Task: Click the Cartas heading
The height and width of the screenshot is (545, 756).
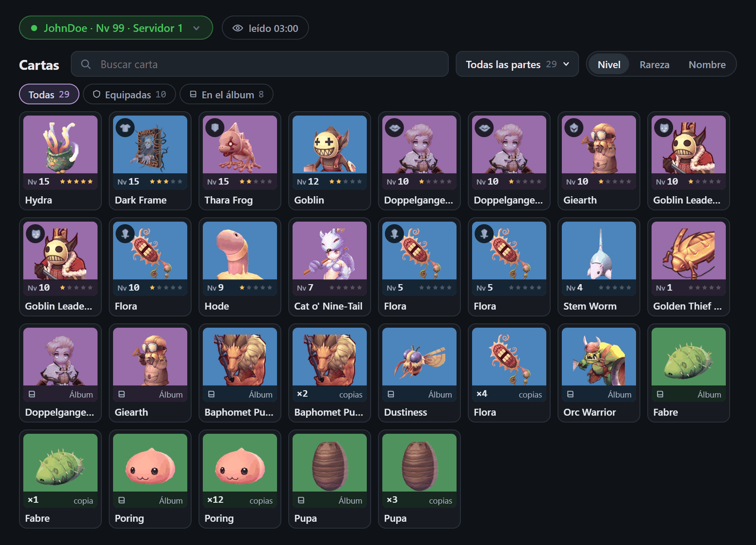Action: tap(39, 65)
